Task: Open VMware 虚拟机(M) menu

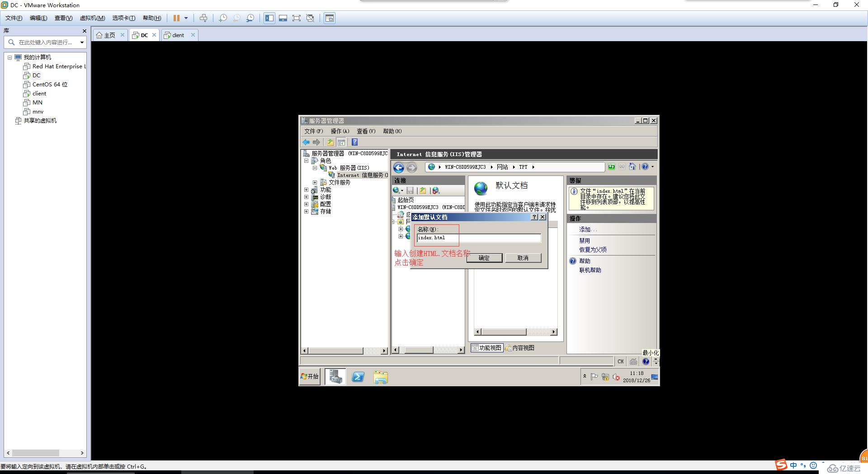Action: (x=92, y=18)
